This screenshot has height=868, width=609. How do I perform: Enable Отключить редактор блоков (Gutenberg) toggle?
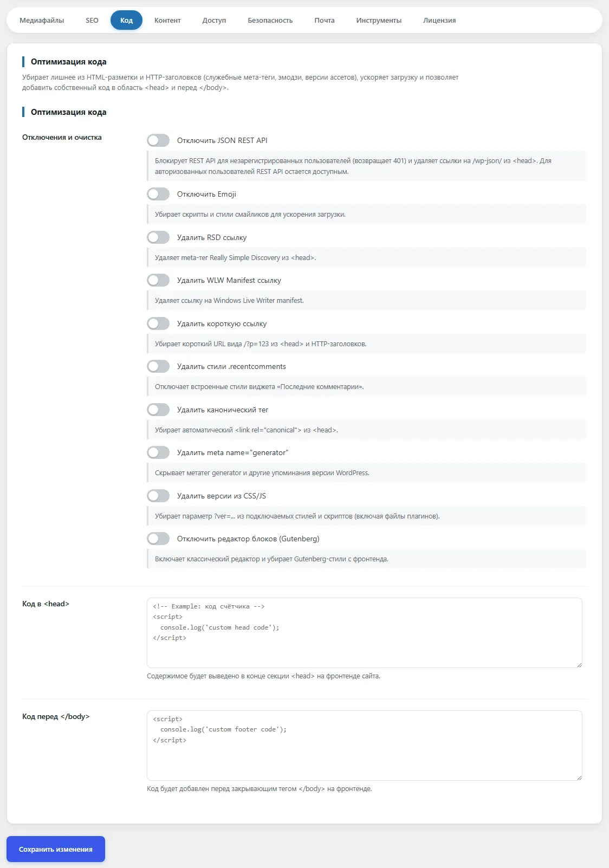(158, 539)
